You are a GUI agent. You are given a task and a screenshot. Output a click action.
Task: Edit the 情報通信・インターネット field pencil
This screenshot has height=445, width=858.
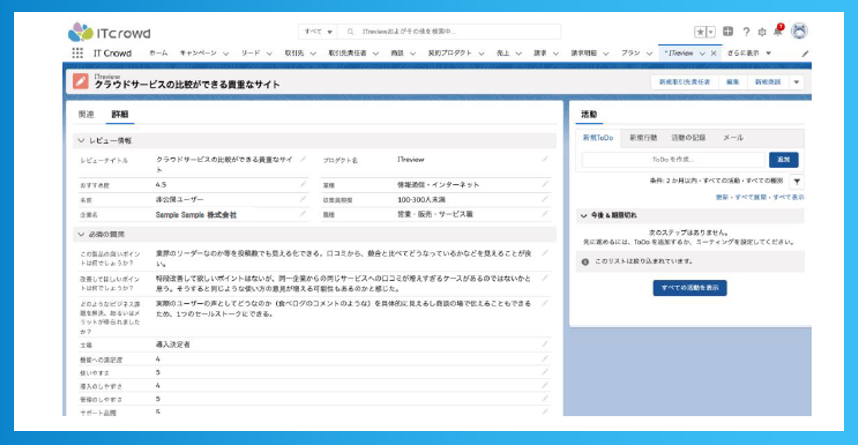click(x=544, y=184)
